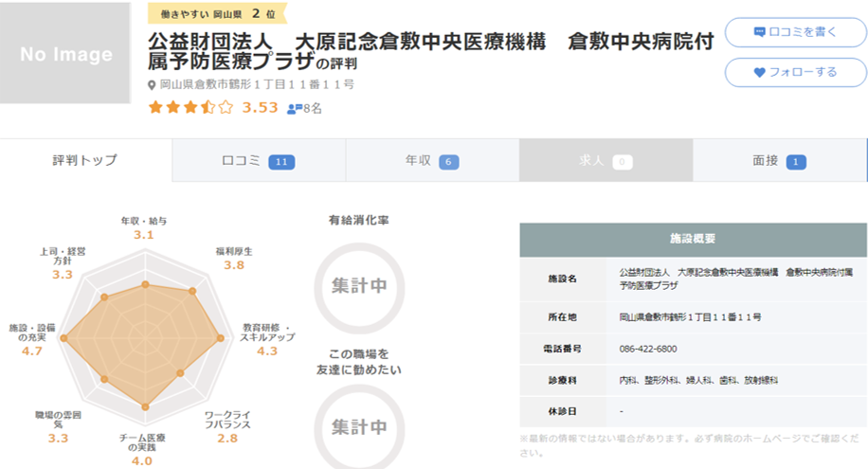Open the 評判トップ tab
Viewport: 868px width, 469px height.
click(x=86, y=160)
